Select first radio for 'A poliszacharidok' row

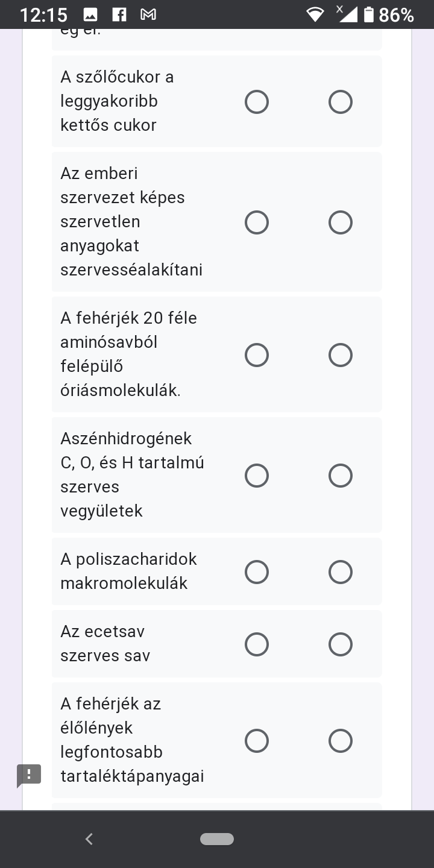257,572
